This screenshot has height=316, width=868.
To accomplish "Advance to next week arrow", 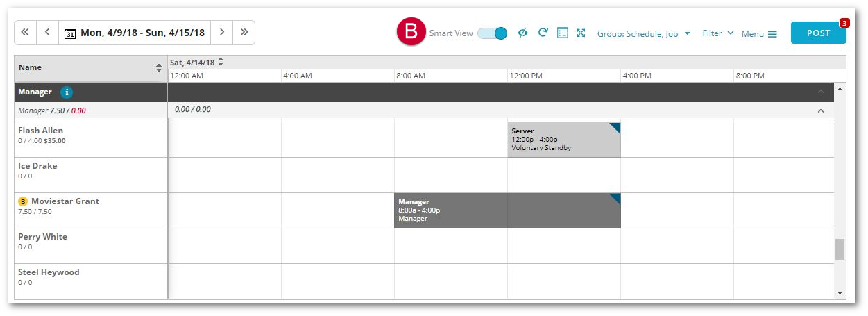I will click(221, 32).
